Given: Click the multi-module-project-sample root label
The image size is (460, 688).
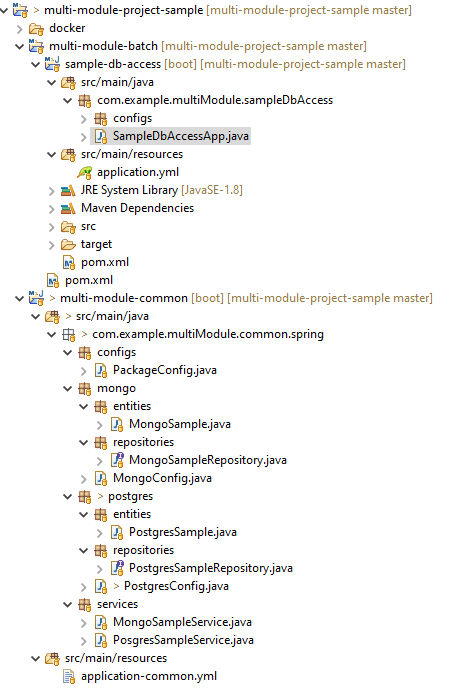Looking at the screenshot, I should (x=123, y=10).
